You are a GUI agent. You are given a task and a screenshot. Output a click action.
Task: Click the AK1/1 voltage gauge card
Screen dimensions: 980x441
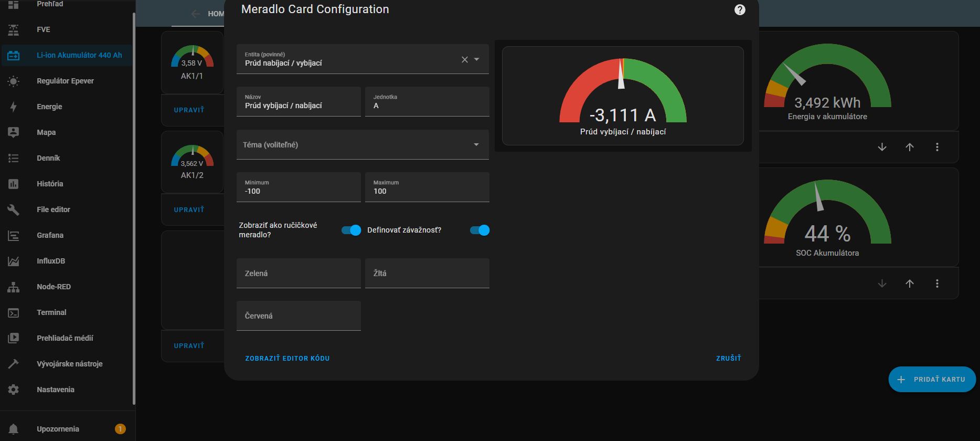192,62
